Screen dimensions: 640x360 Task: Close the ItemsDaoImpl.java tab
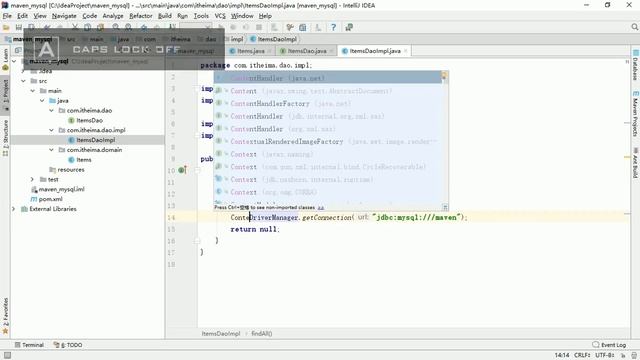pos(405,51)
